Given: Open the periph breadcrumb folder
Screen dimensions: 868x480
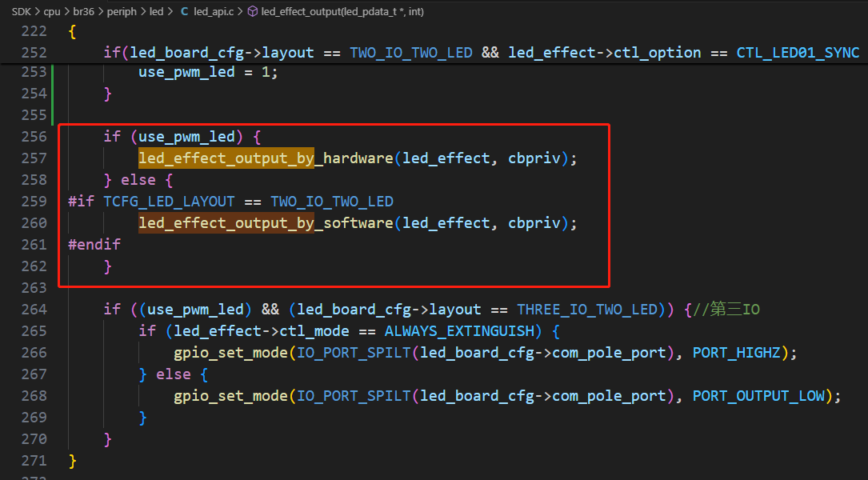Looking at the screenshot, I should click(122, 12).
